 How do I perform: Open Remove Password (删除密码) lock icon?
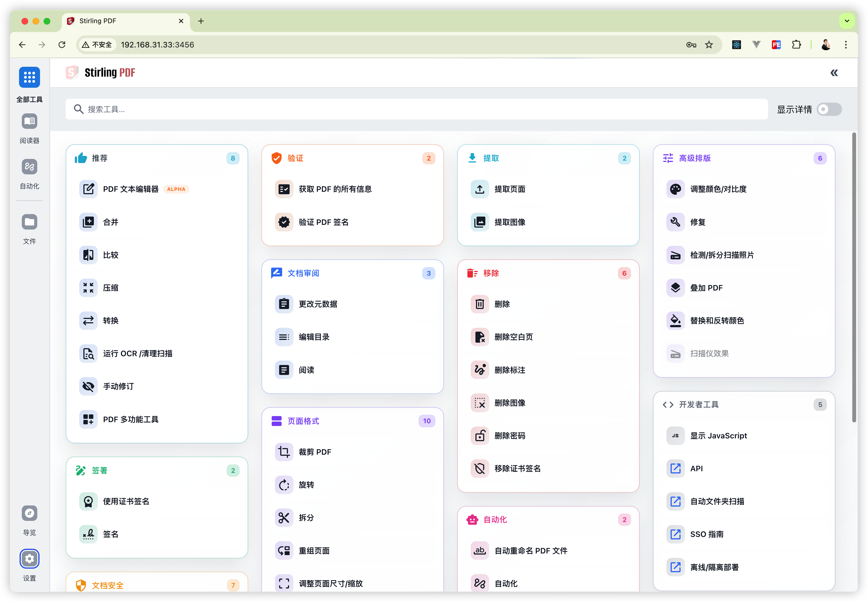(480, 436)
